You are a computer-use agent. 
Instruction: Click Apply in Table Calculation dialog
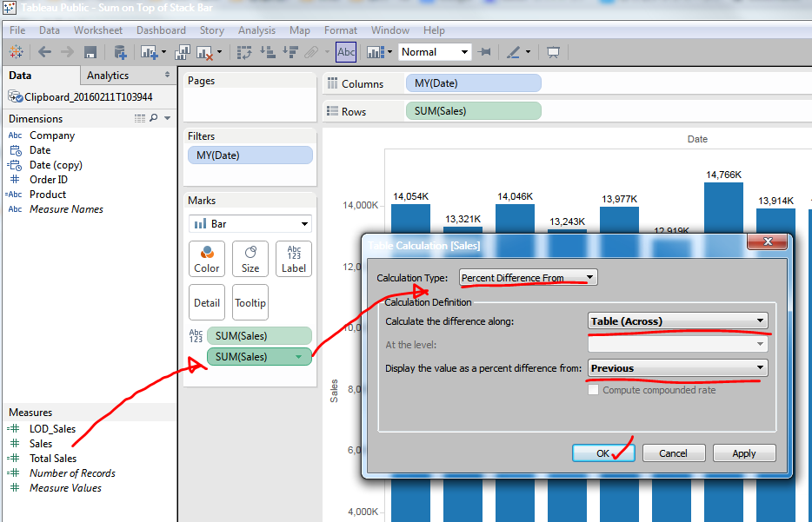pos(744,453)
